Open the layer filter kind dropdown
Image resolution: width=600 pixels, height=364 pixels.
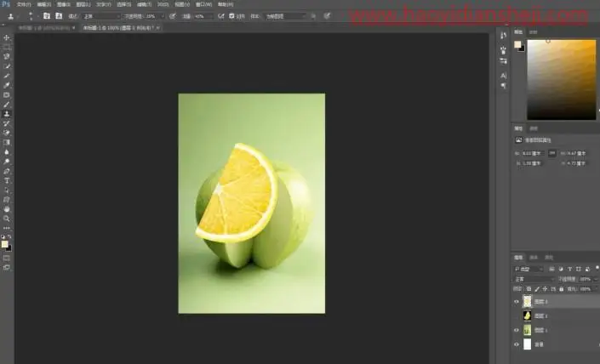[x=529, y=270]
